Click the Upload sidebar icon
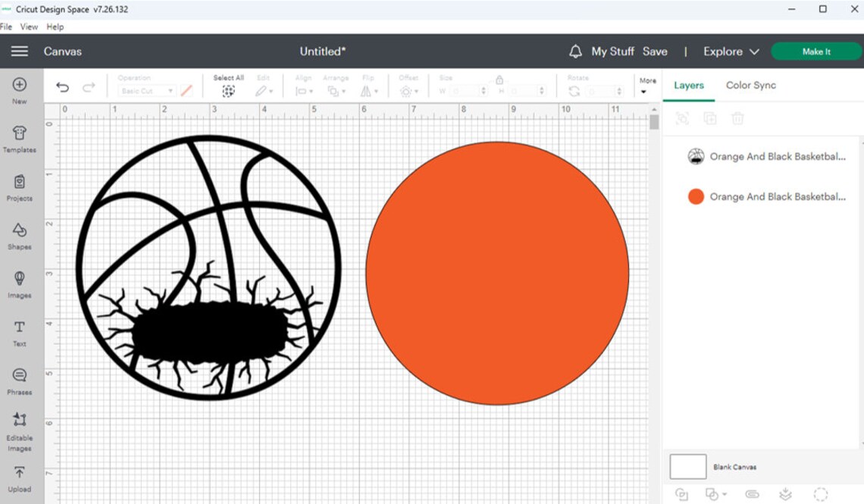864x504 pixels. (x=19, y=479)
